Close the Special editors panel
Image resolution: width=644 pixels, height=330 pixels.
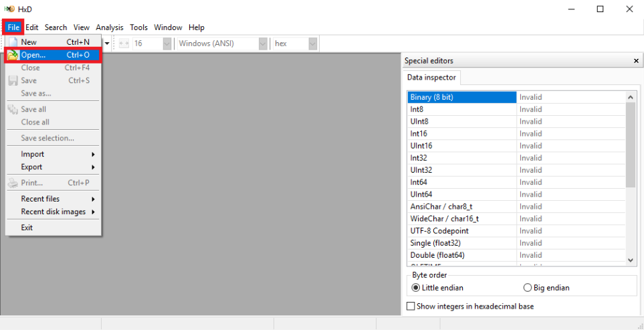coord(636,61)
